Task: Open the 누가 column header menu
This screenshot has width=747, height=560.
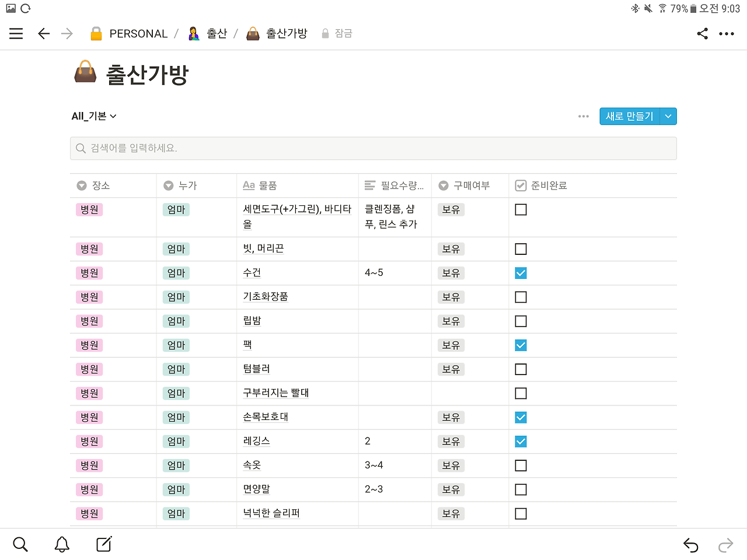Action: [x=197, y=185]
